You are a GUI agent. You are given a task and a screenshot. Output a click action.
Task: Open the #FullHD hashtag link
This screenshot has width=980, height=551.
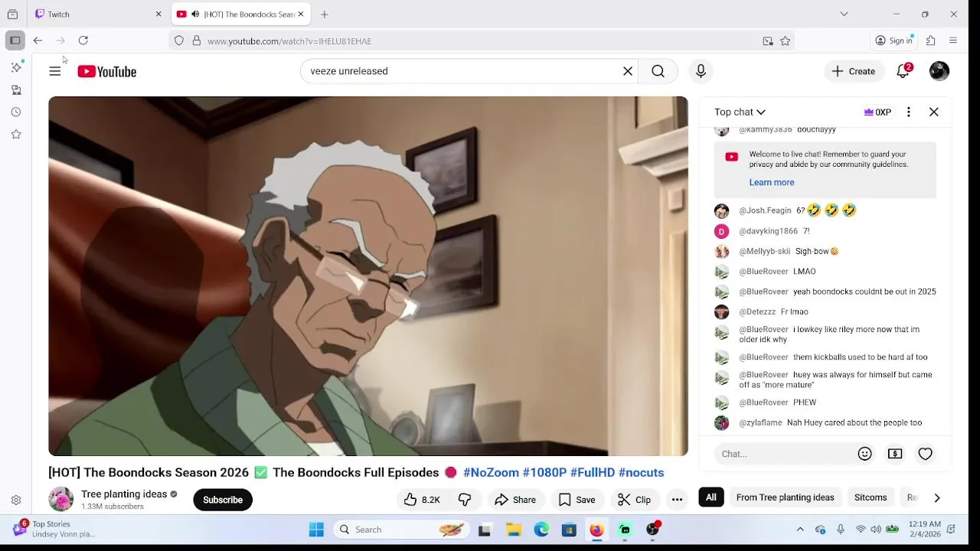(593, 472)
